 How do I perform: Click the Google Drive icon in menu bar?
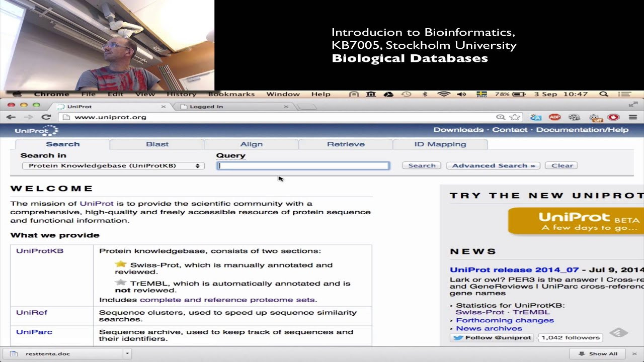coord(388,94)
